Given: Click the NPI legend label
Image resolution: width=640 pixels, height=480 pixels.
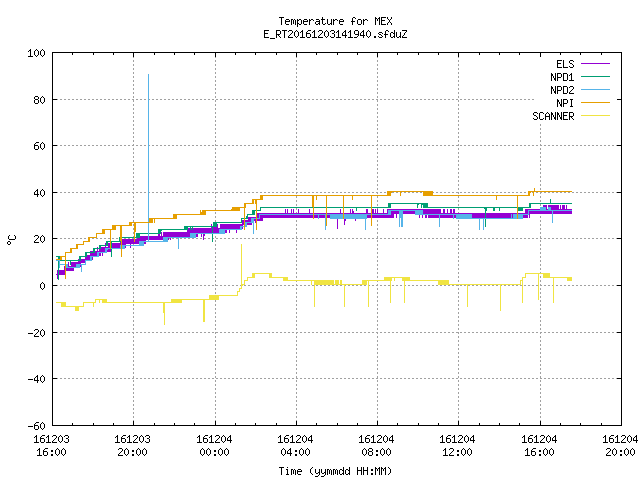Looking at the screenshot, I should pyautogui.click(x=565, y=103).
